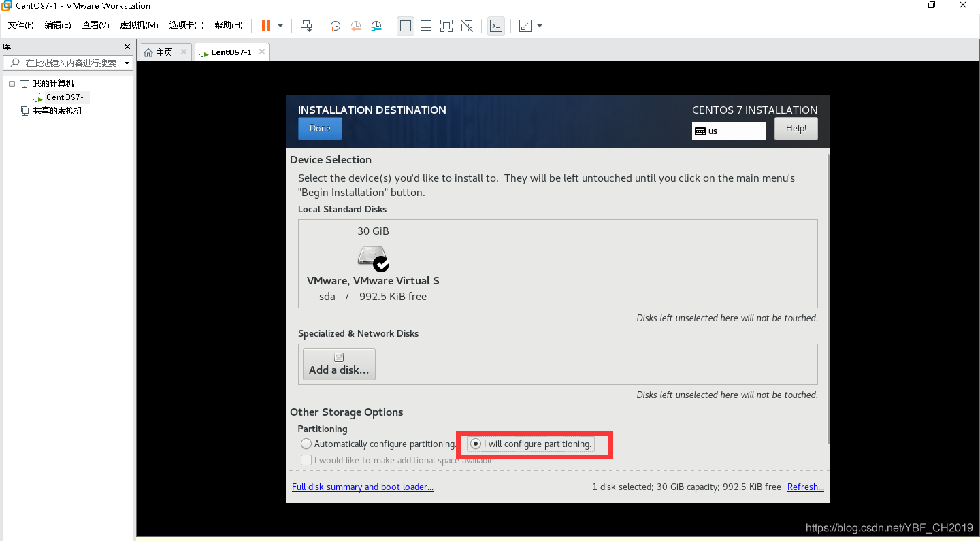Open the 帮助(H) menu
Image resolution: width=980 pixels, height=541 pixels.
[x=229, y=25]
